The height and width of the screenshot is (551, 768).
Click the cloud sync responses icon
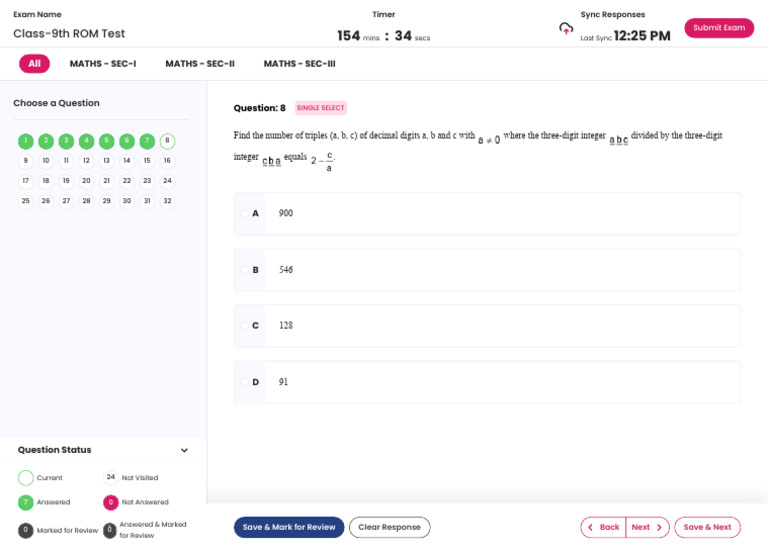(x=566, y=28)
